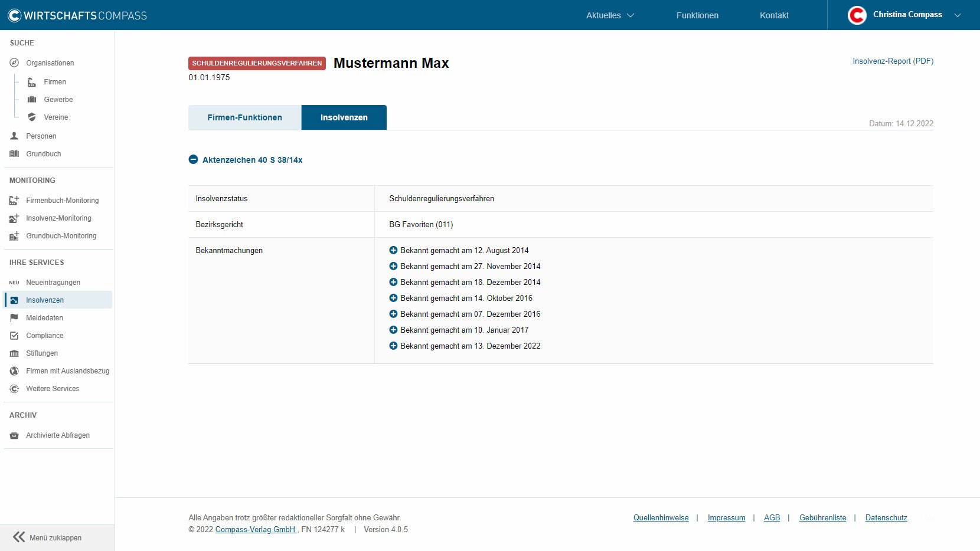Expand announcement from 14. Oktober 2016
The width and height of the screenshot is (980, 551).
point(393,299)
